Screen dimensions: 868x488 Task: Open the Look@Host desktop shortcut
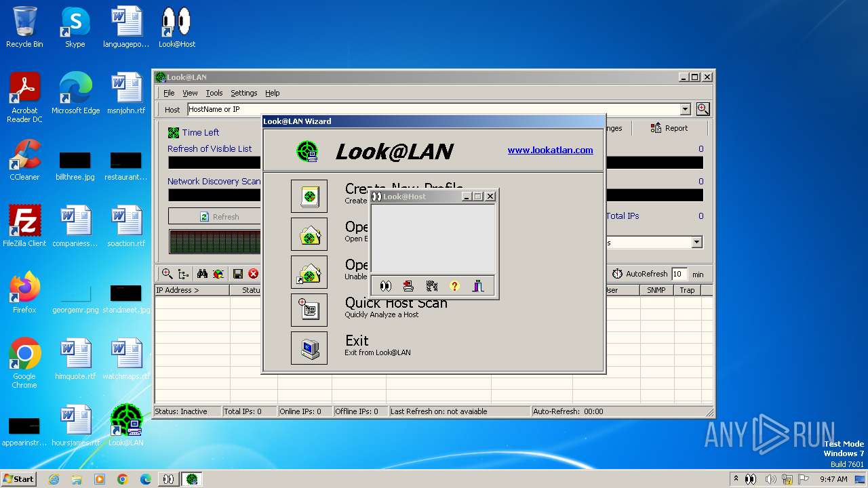pyautogui.click(x=176, y=27)
